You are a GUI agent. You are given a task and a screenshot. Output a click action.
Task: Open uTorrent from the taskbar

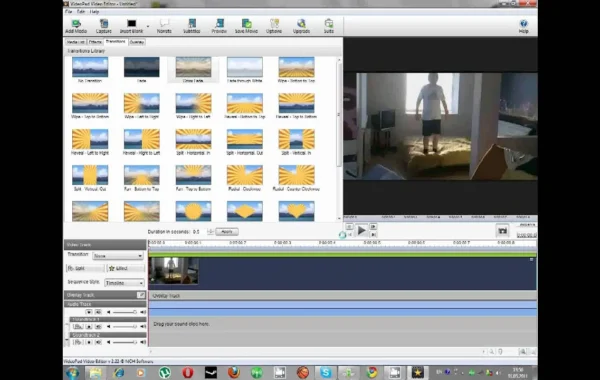pos(165,372)
